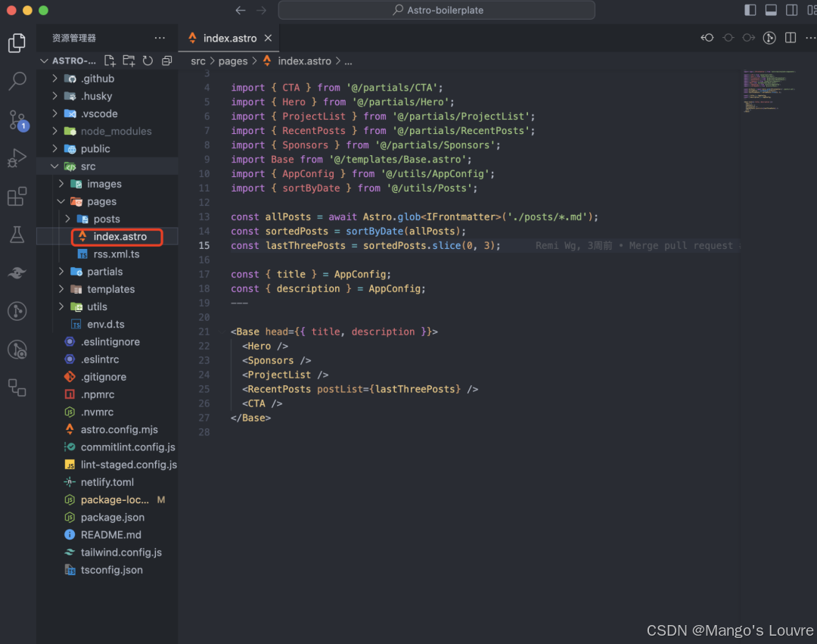The width and height of the screenshot is (817, 644).
Task: Click the Astro-boilerplate command center search box
Action: pyautogui.click(x=436, y=11)
